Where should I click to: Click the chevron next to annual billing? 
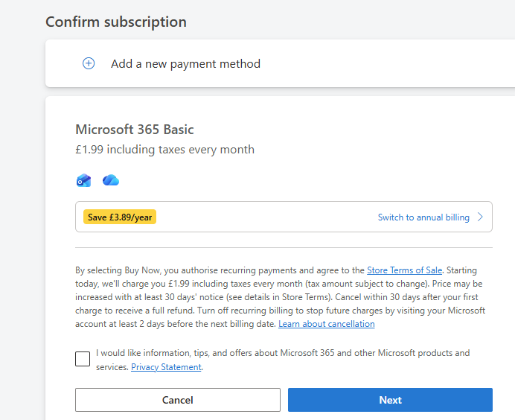[x=480, y=217]
